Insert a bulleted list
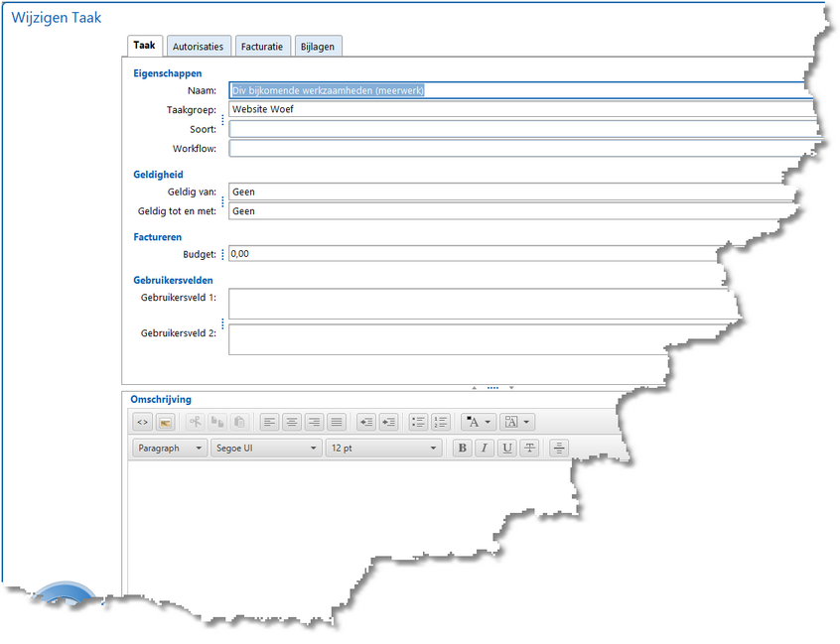 [418, 422]
